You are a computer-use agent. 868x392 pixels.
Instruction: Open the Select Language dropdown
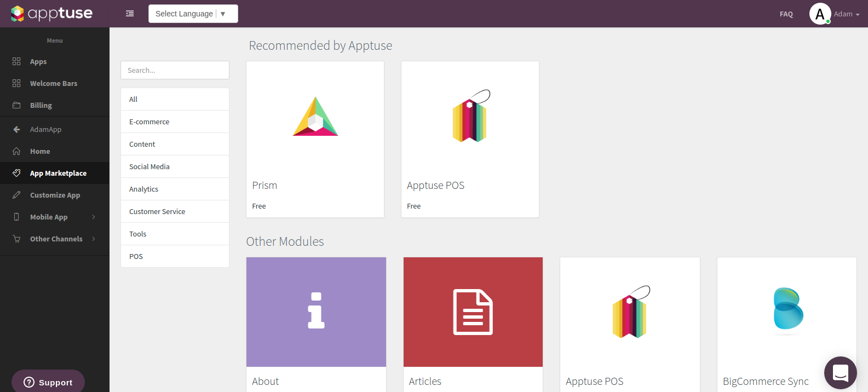[x=193, y=14]
